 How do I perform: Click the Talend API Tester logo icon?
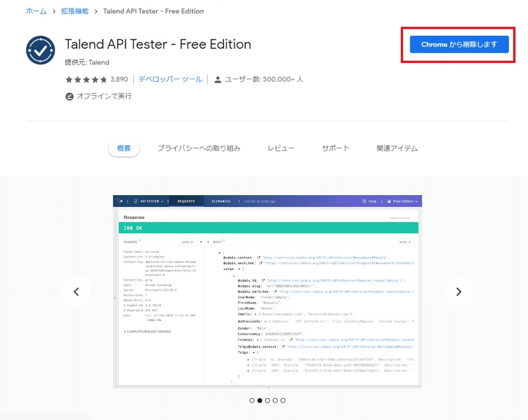click(40, 50)
